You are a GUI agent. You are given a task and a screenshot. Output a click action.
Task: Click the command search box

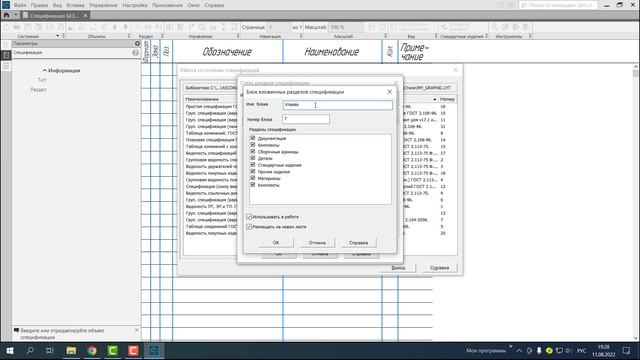(x=558, y=5)
